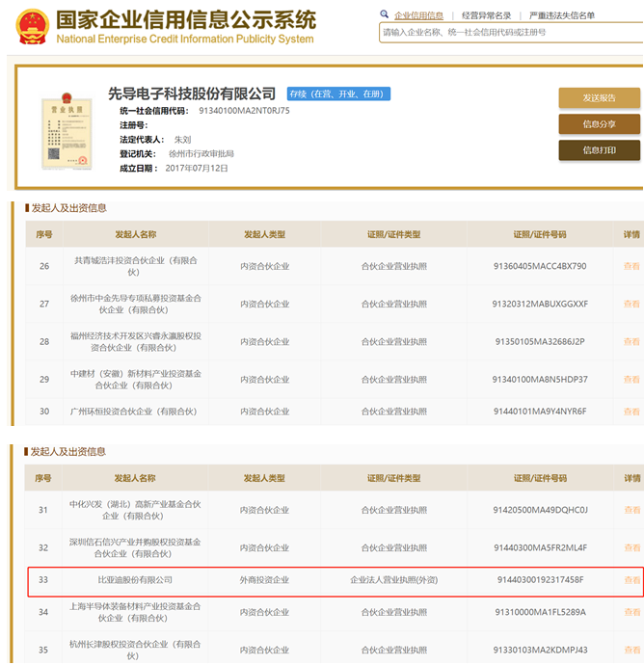Click the lower table 证照/证件类型 column header
The image size is (644, 665).
[x=393, y=478]
